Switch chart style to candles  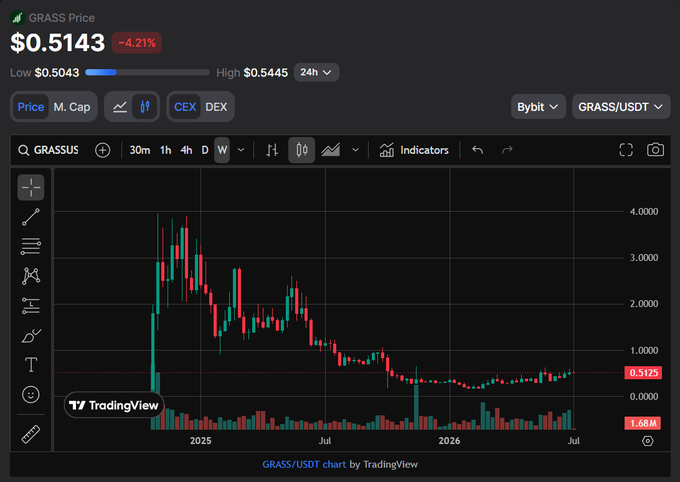pyautogui.click(x=302, y=150)
